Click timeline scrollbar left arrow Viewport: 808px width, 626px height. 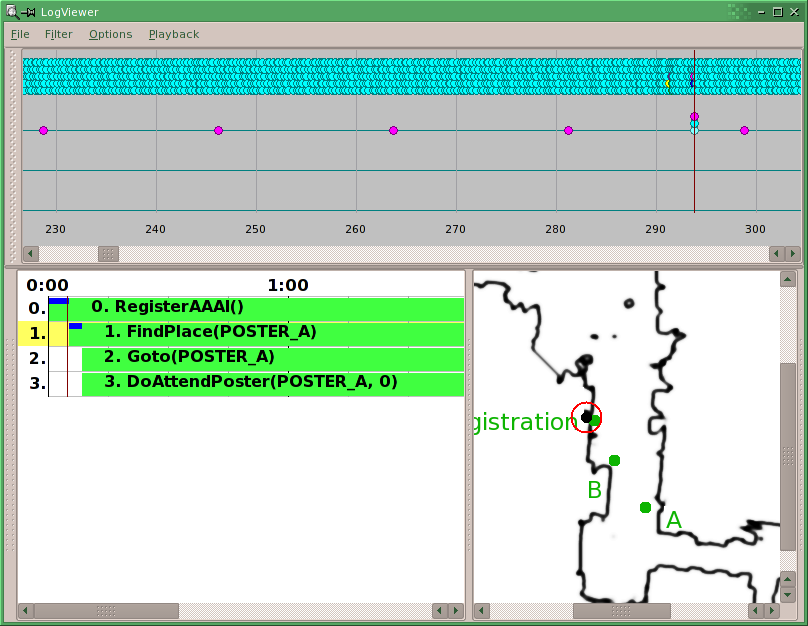point(30,253)
